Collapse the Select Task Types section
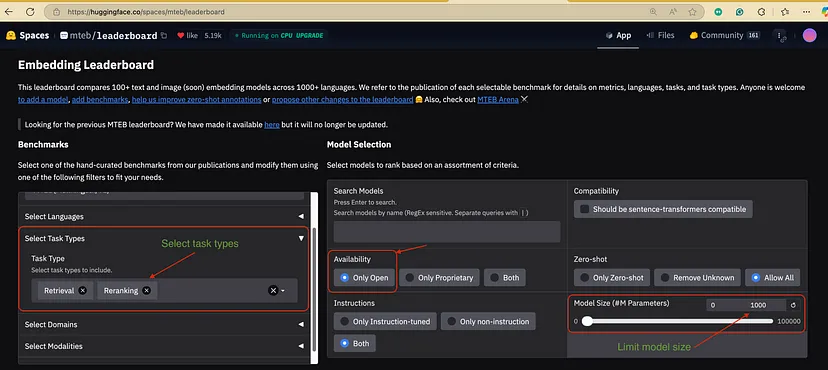This screenshot has width=828, height=370. 163,239
